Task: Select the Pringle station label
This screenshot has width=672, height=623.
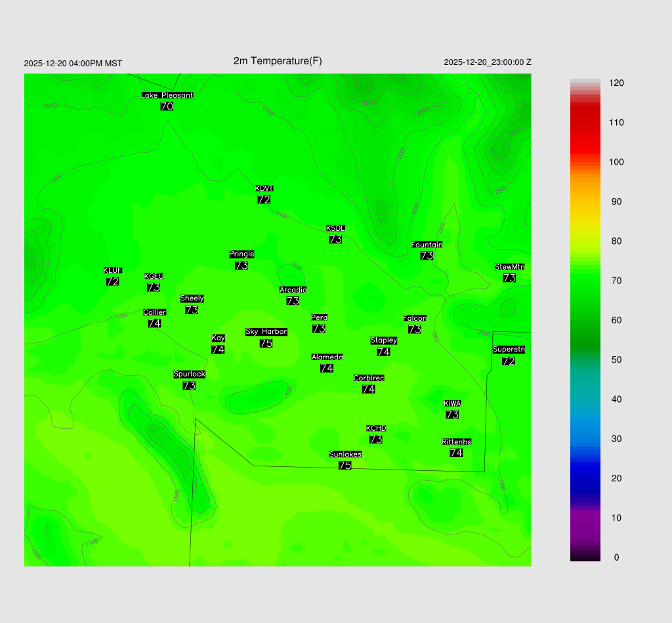Action: (241, 254)
